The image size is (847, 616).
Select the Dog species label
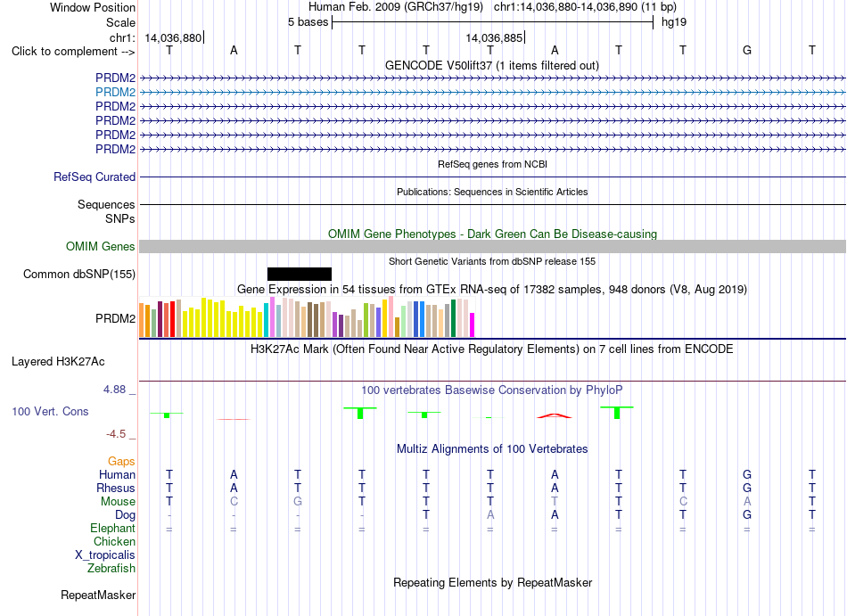(x=125, y=515)
